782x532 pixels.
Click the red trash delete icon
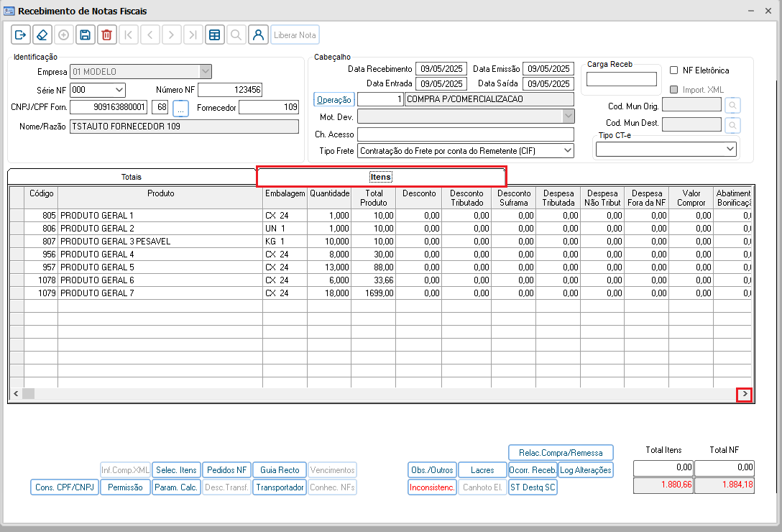106,35
